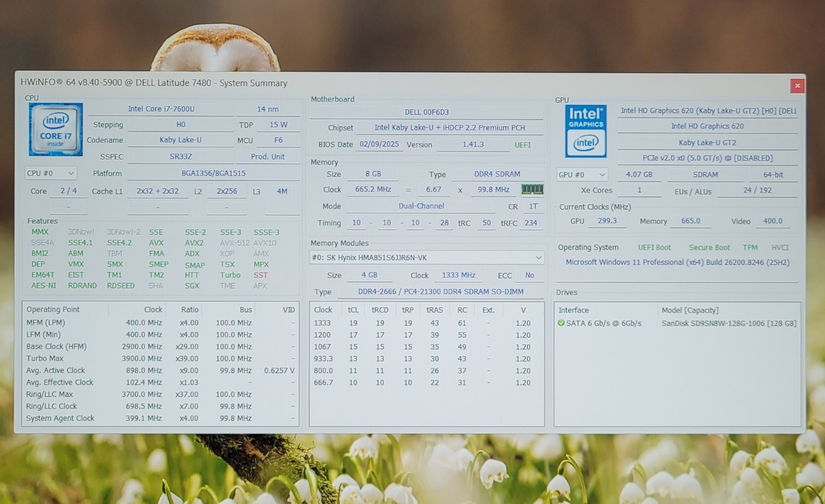The width and height of the screenshot is (825, 504).
Task: Click the Intel Graphics logo
Action: coord(586,131)
